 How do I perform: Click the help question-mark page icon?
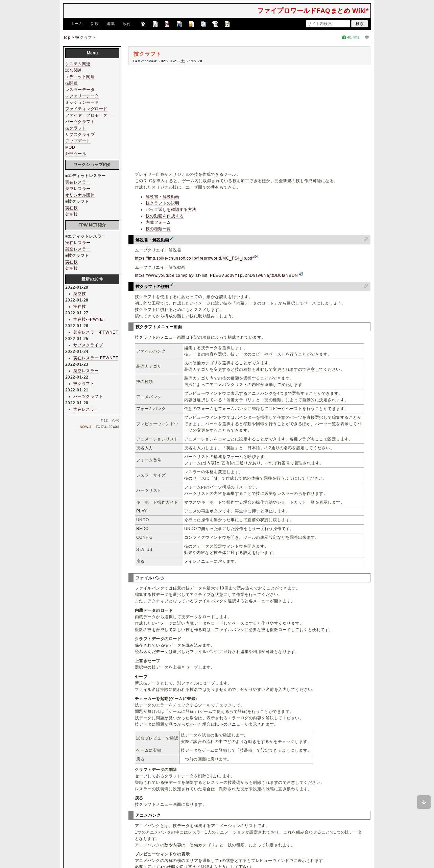(x=227, y=24)
